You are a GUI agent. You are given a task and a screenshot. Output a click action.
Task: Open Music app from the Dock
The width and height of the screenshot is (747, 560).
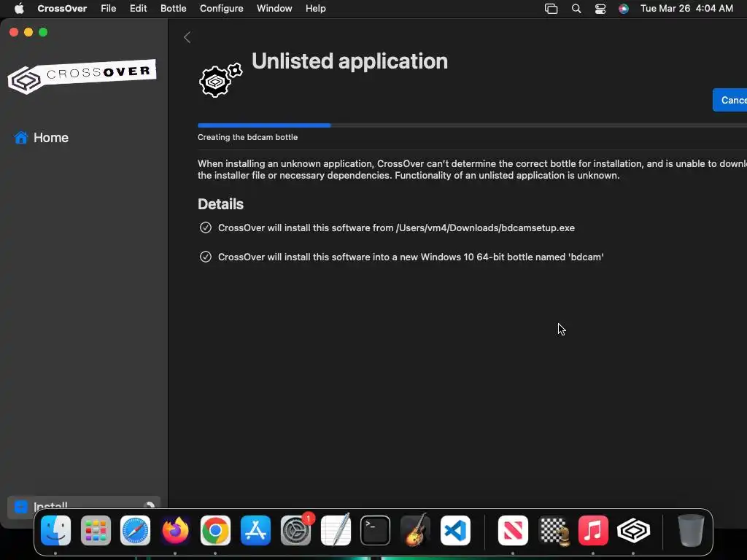pyautogui.click(x=593, y=530)
